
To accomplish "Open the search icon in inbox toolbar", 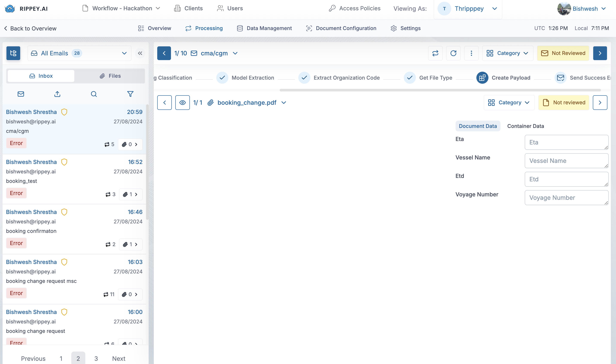I will (94, 94).
